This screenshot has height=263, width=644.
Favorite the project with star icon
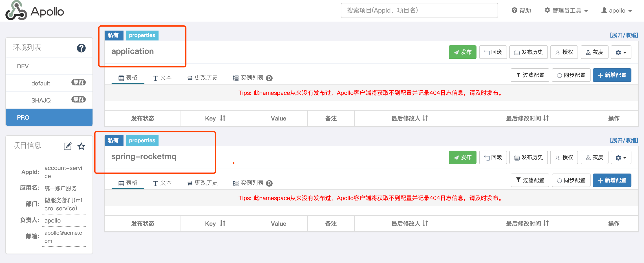81,146
